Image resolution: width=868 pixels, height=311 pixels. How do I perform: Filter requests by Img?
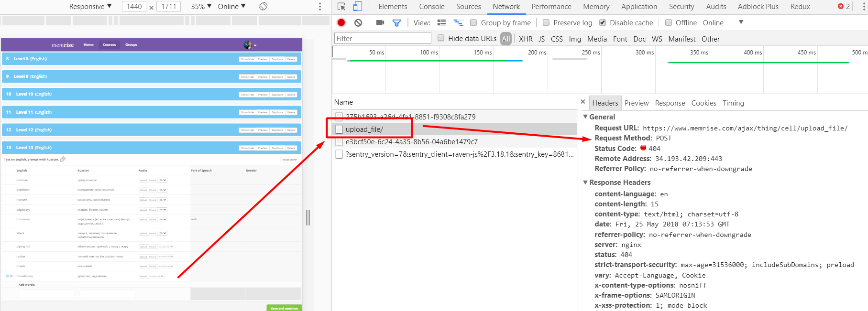(575, 39)
